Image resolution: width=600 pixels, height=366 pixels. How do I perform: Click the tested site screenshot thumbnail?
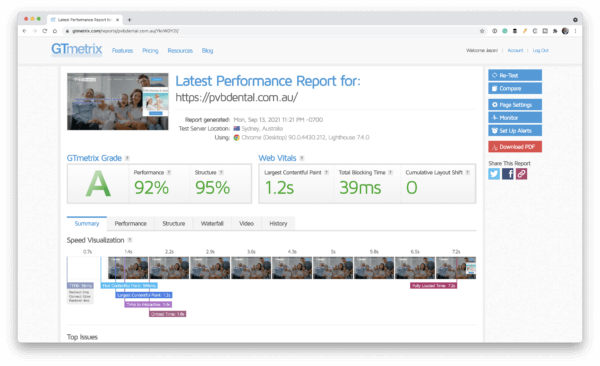click(117, 101)
